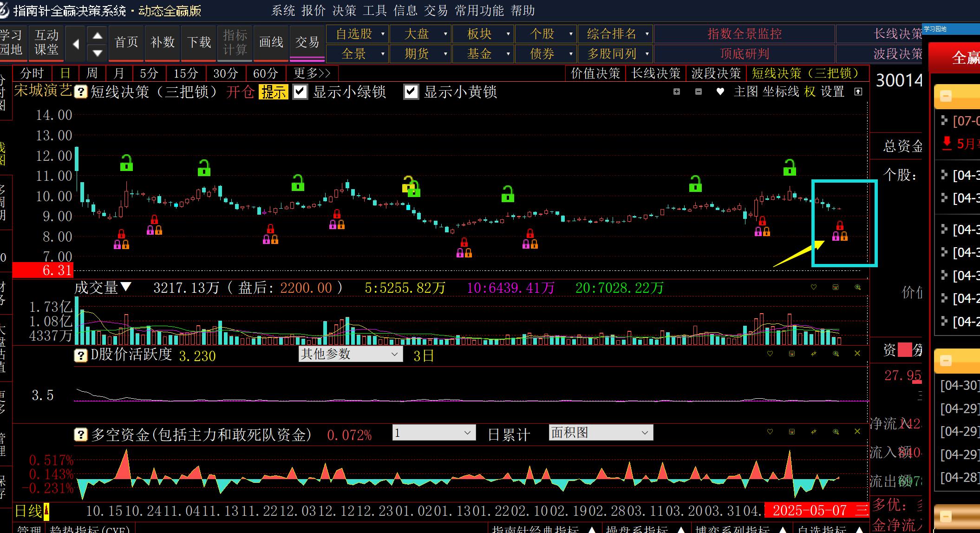
Task: Click the 指数全景监控 button
Action: click(x=745, y=34)
